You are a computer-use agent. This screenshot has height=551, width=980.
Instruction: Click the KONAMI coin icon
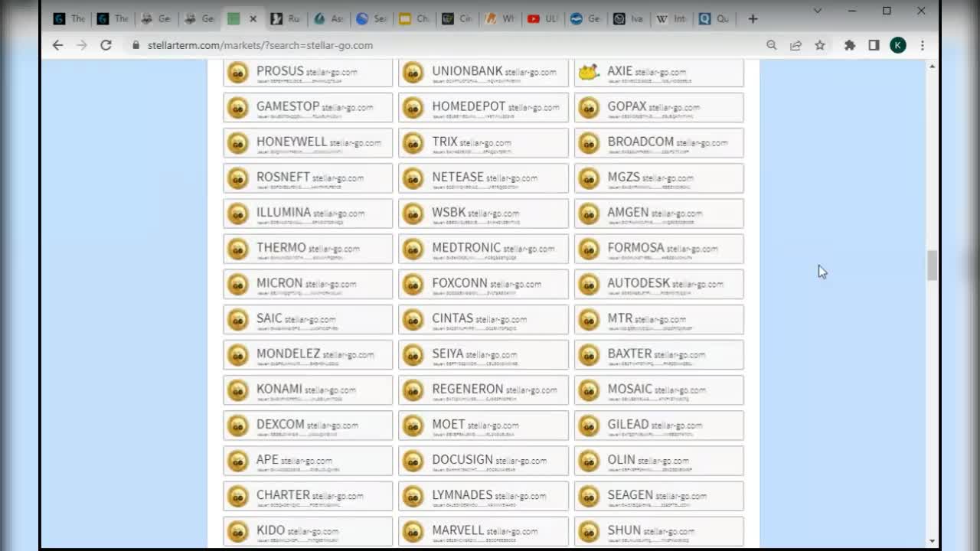click(238, 390)
